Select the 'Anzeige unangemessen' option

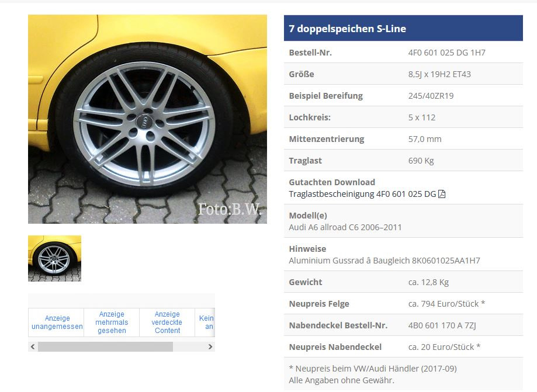[57, 322]
